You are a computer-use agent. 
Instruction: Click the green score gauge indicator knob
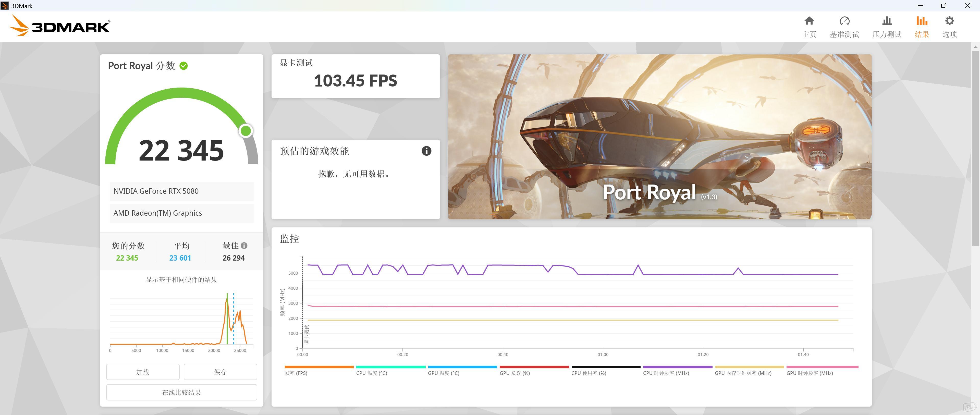(x=246, y=131)
